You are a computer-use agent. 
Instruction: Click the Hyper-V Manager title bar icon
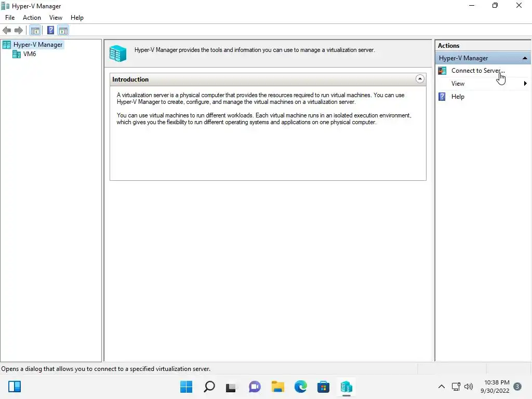click(x=5, y=6)
